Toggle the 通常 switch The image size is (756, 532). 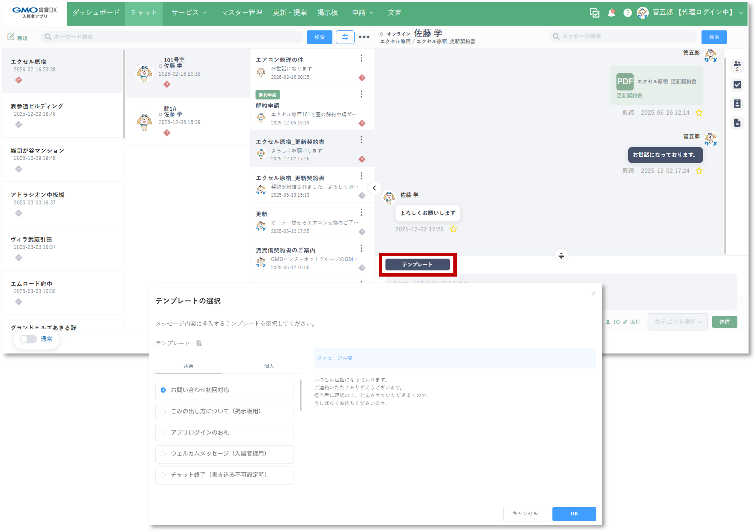pos(28,339)
